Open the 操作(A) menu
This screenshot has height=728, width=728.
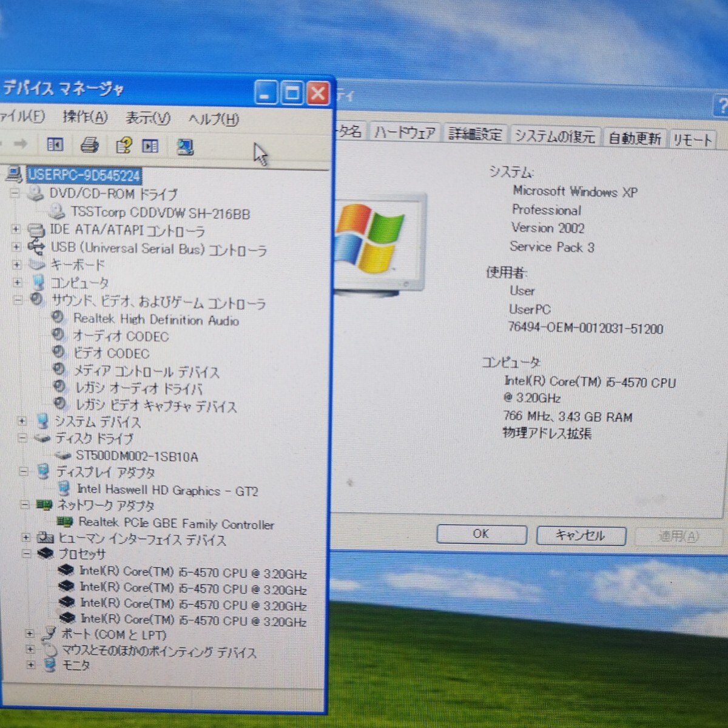(x=85, y=116)
